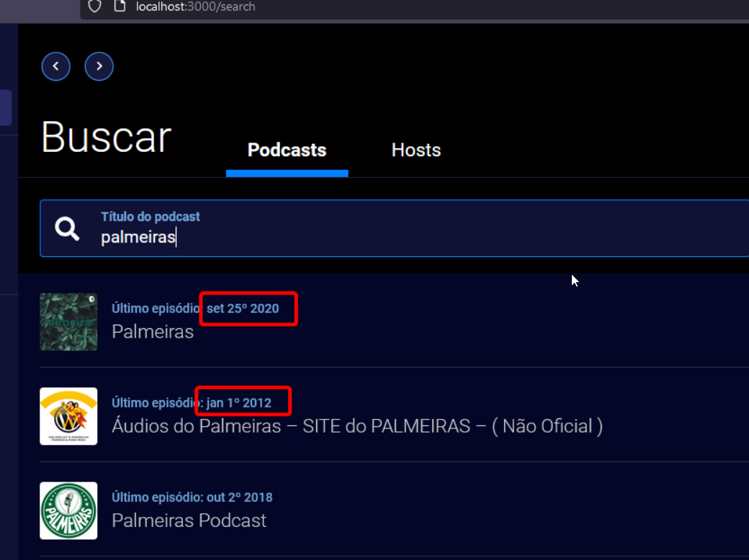
Task: Click the browser shield icon
Action: click(x=94, y=6)
